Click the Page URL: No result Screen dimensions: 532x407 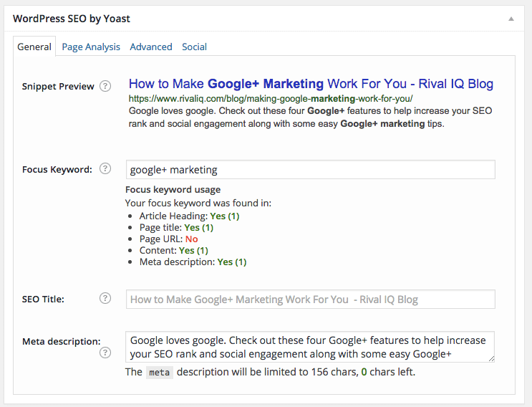pyautogui.click(x=169, y=239)
